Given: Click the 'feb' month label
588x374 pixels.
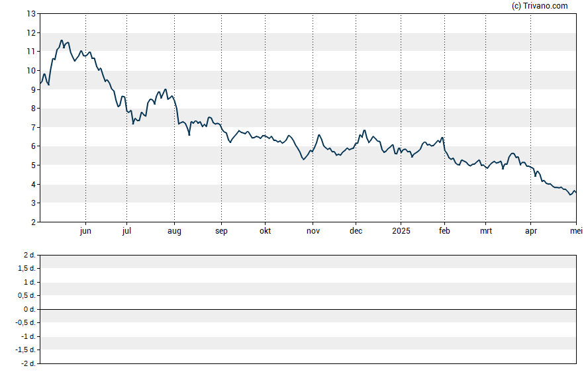Looking at the screenshot, I should click(x=444, y=230).
